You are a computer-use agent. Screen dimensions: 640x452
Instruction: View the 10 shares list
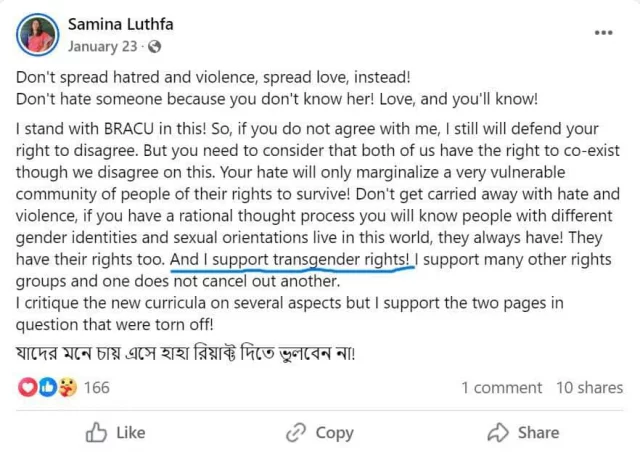(589, 387)
